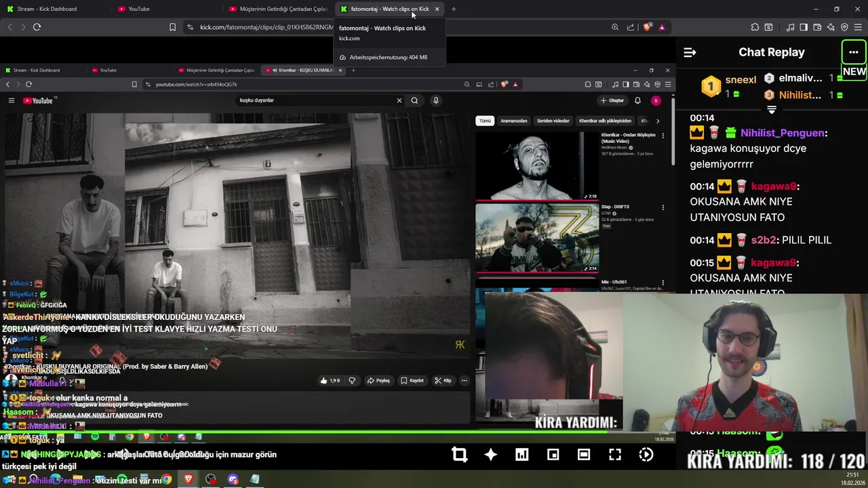Open Windows Start button on taskbar
The width and height of the screenshot is (868, 488).
click(10, 479)
